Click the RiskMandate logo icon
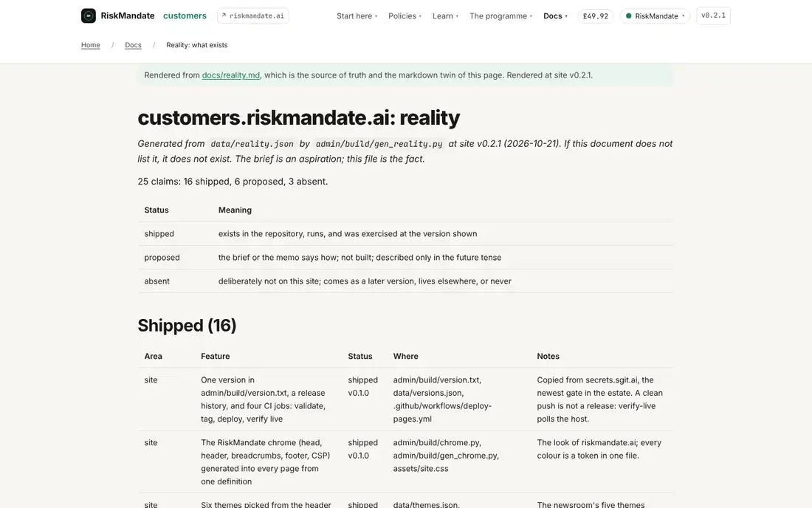This screenshot has height=508, width=812. click(89, 16)
